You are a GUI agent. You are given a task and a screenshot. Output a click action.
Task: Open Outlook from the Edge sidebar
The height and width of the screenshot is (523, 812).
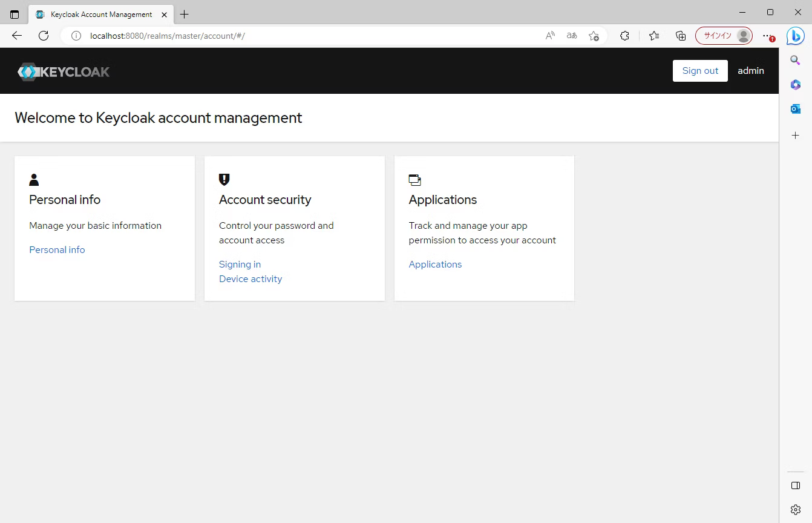tap(796, 109)
